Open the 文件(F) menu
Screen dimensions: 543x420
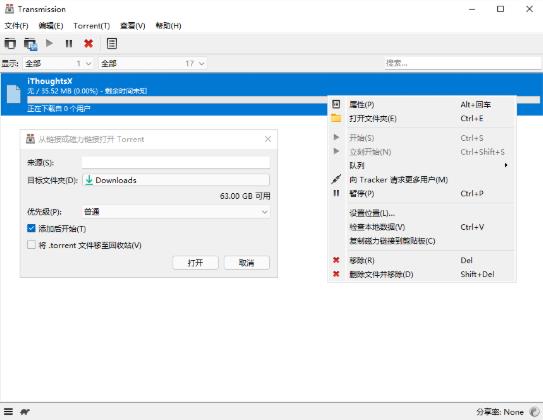coord(16,26)
